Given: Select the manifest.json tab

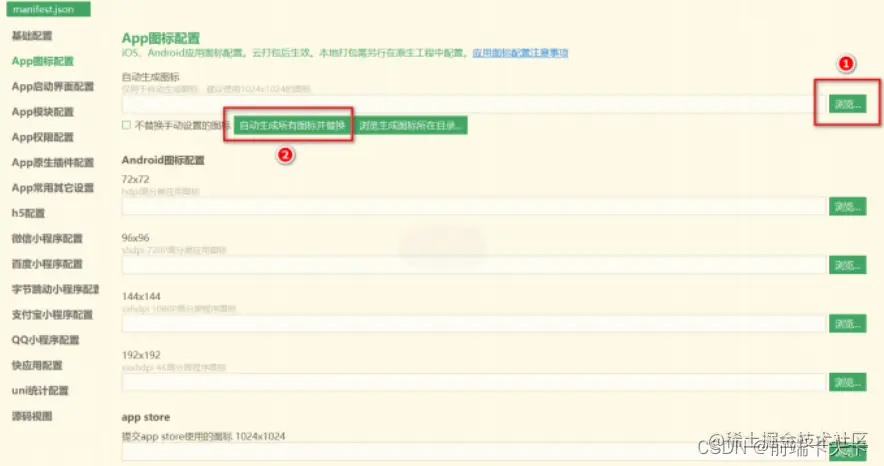Looking at the screenshot, I should pos(48,9).
